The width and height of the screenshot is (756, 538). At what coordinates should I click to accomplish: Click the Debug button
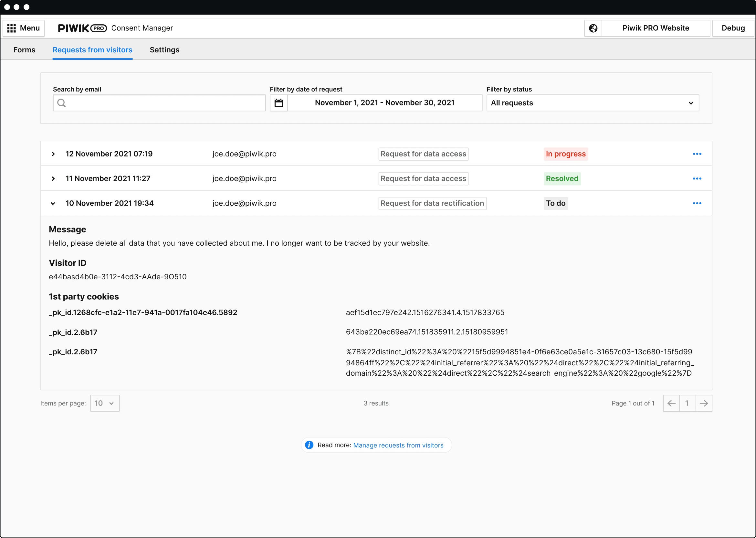coord(733,28)
